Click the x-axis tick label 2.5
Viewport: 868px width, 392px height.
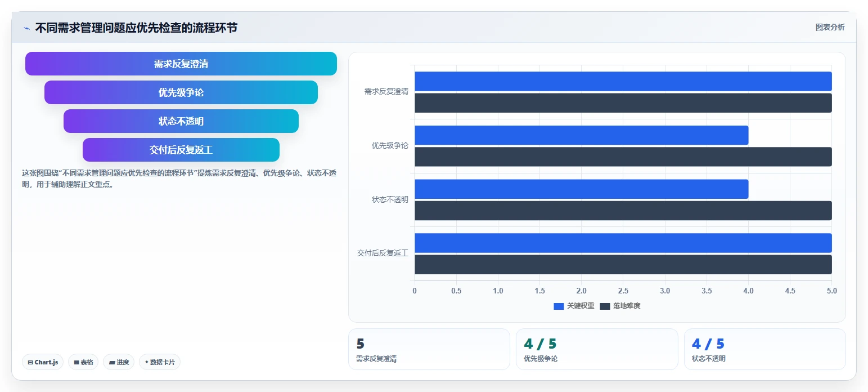(623, 291)
